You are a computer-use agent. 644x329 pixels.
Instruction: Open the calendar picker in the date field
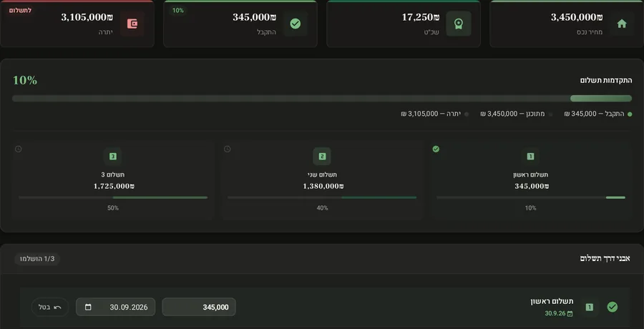(88, 308)
